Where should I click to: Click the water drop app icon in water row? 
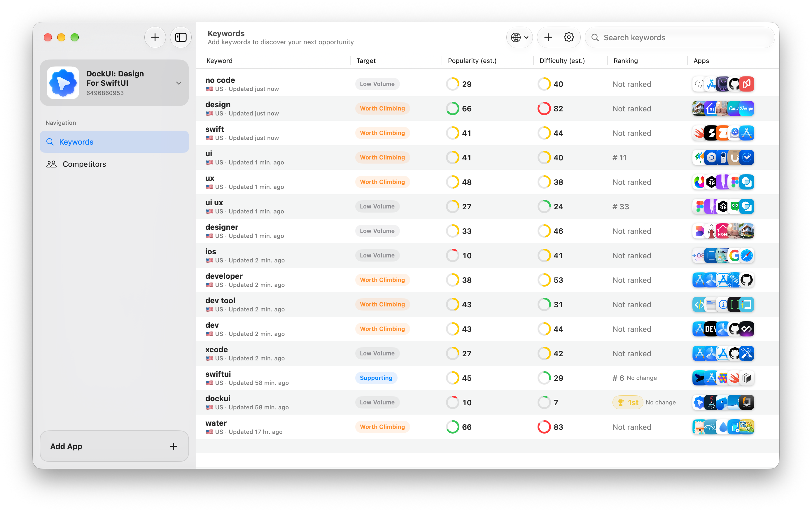pyautogui.click(x=723, y=427)
